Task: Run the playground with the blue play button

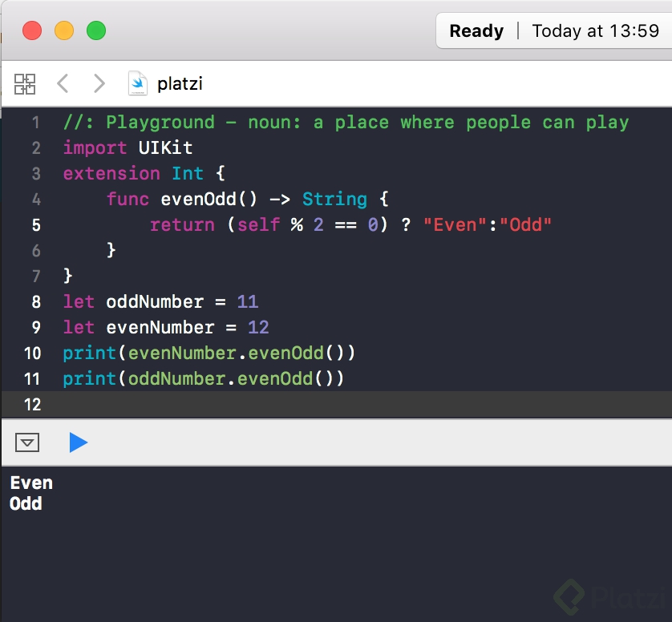Action: [78, 442]
